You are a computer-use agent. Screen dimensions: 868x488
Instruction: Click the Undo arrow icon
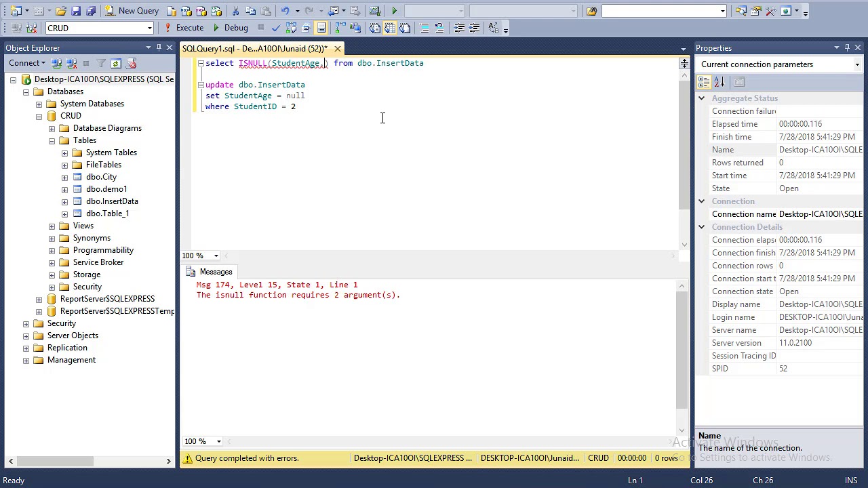point(285,11)
